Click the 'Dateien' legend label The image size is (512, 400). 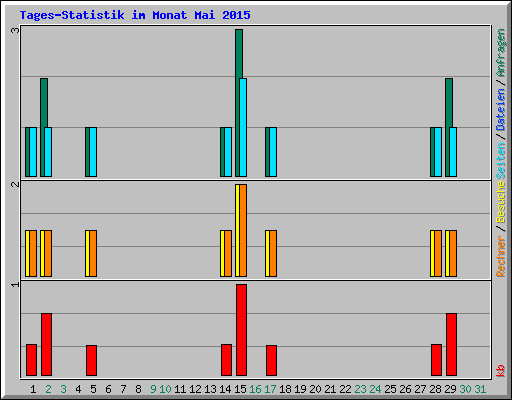[501, 109]
